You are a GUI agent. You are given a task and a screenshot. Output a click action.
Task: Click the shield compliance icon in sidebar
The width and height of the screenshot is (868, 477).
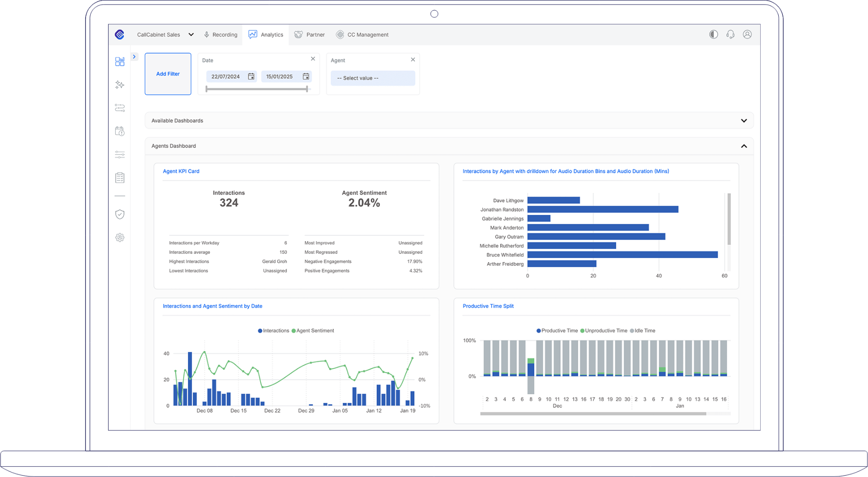tap(119, 214)
